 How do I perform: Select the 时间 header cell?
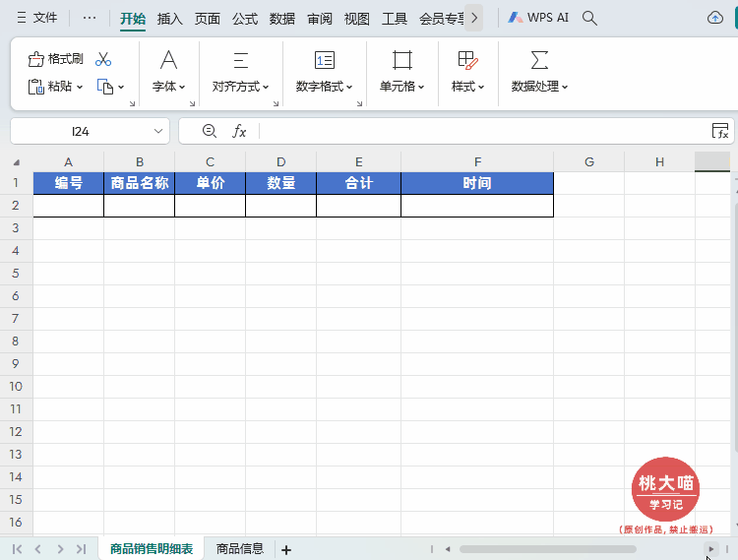(x=477, y=183)
